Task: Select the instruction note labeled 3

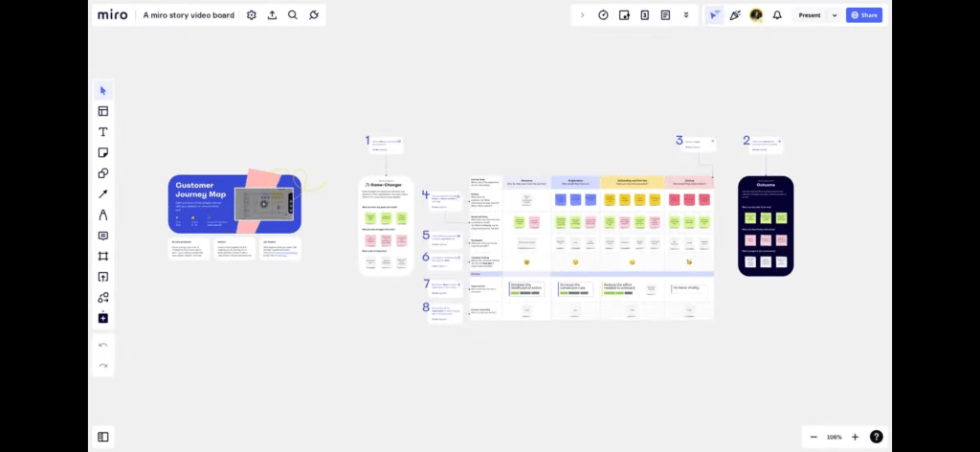Action: click(x=699, y=145)
